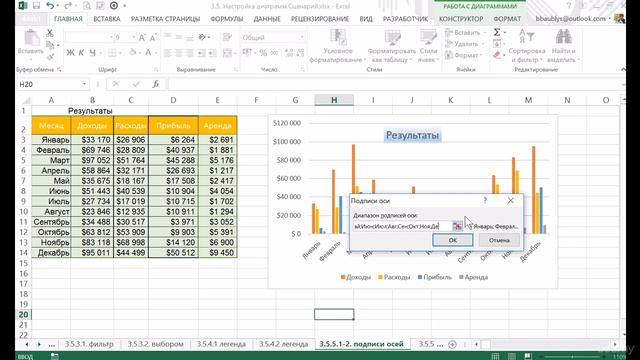
Task: Open the number format Общий dropdown
Action: [302, 38]
